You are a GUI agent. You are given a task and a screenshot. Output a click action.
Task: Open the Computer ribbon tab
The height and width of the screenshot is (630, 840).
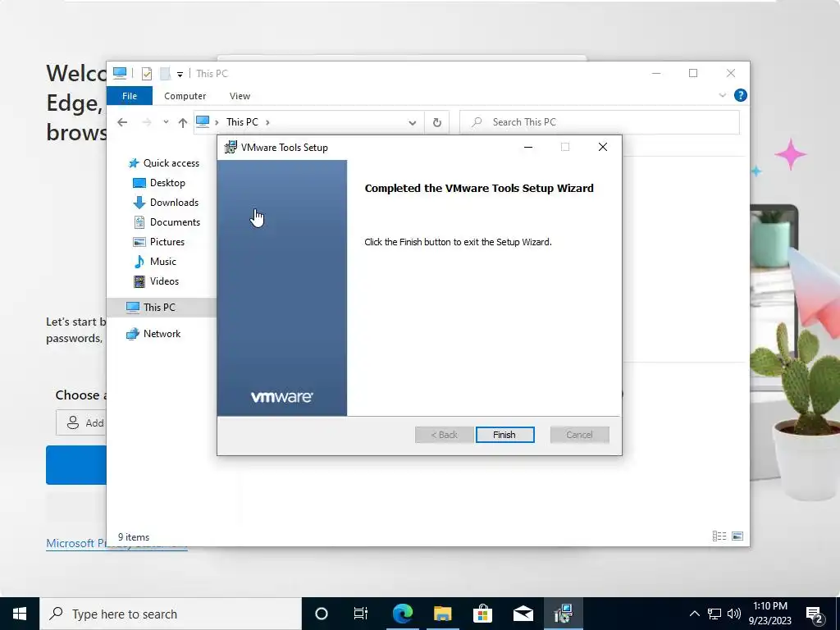[185, 96]
